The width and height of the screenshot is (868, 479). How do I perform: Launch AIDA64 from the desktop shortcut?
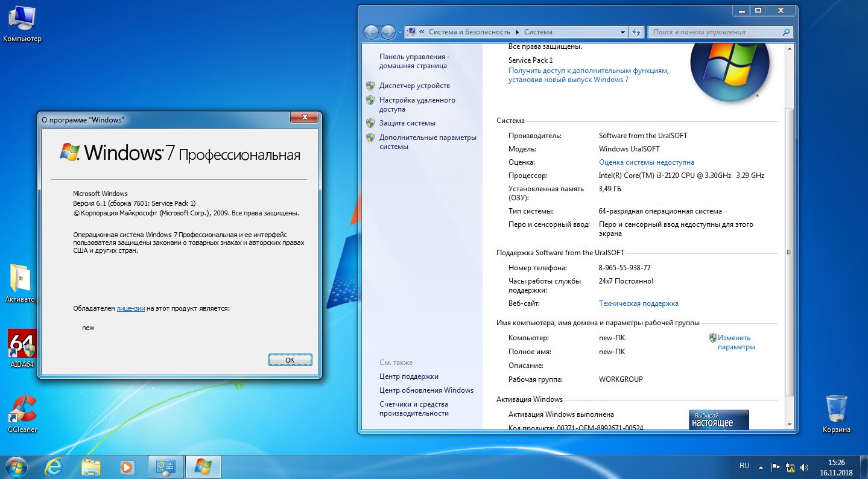tap(22, 349)
